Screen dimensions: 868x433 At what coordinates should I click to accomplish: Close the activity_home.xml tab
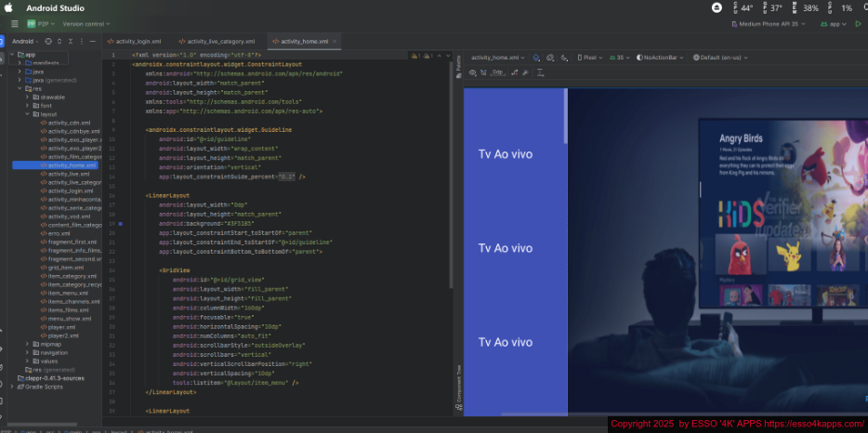335,42
